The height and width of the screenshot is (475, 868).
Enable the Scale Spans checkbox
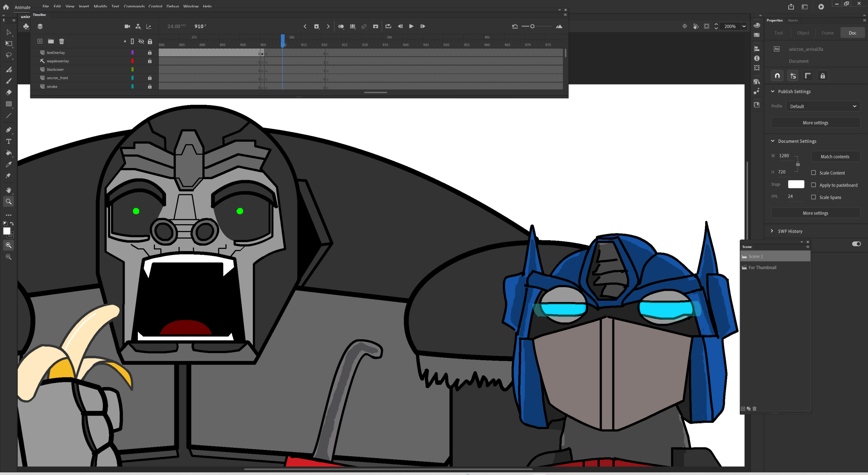point(813,197)
